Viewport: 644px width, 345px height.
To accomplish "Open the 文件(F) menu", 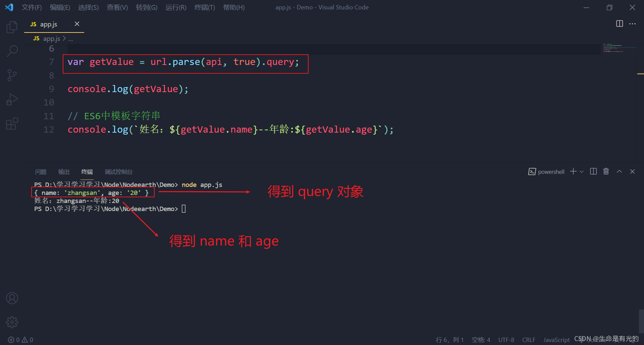I will click(x=32, y=7).
